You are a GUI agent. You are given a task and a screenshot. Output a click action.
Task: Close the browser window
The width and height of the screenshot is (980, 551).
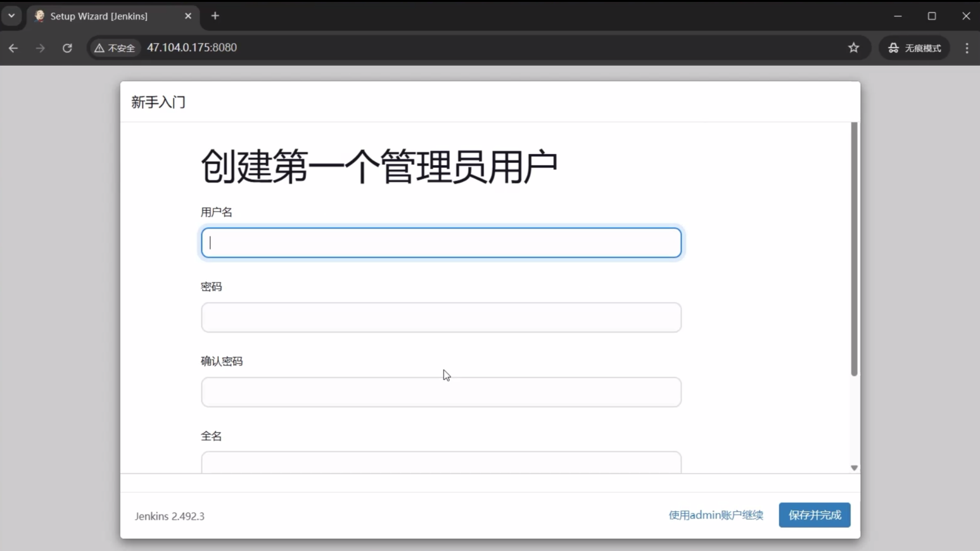click(966, 16)
